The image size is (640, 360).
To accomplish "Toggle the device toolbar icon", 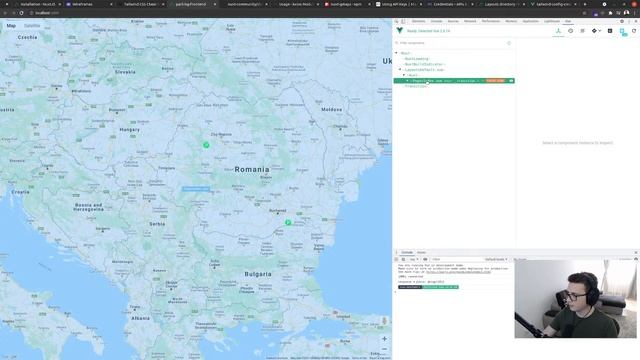I will click(x=403, y=21).
